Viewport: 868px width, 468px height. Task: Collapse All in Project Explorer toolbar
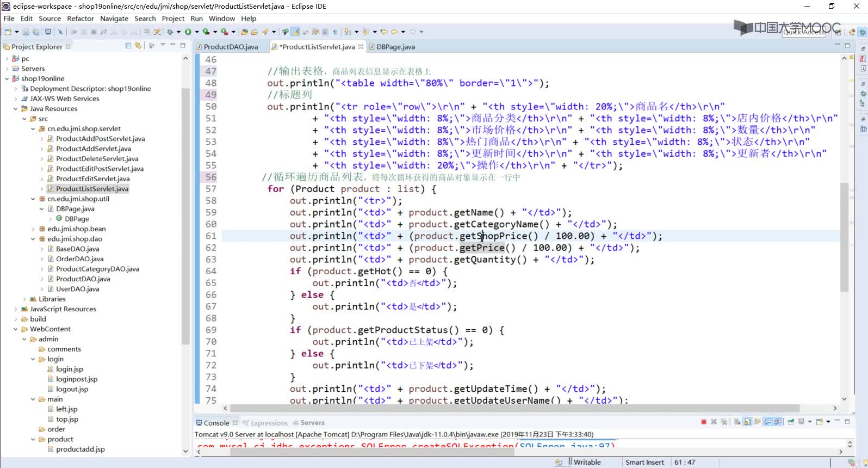pos(128,46)
